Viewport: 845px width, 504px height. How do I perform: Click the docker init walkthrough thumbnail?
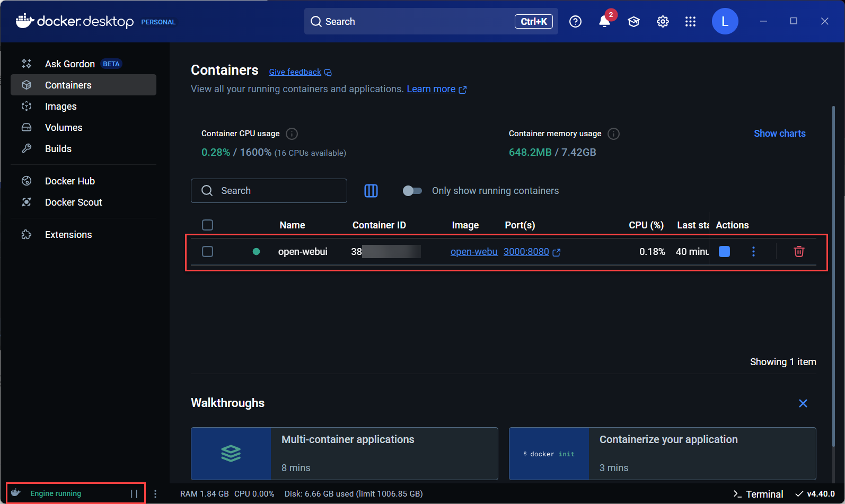(549, 454)
